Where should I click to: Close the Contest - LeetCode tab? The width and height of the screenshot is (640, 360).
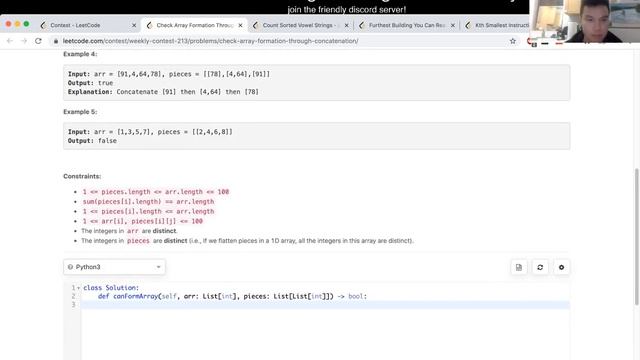[x=134, y=25]
